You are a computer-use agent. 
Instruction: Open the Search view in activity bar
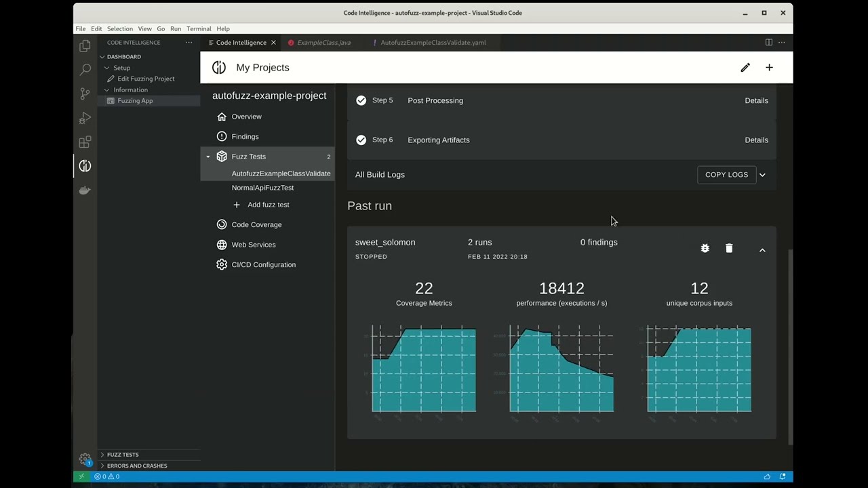coord(85,69)
